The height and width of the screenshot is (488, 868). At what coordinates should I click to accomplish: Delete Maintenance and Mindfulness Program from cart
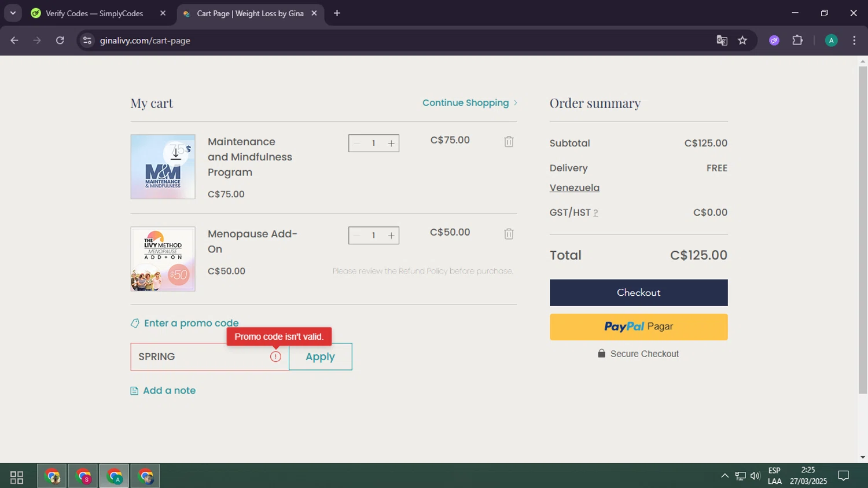click(509, 142)
